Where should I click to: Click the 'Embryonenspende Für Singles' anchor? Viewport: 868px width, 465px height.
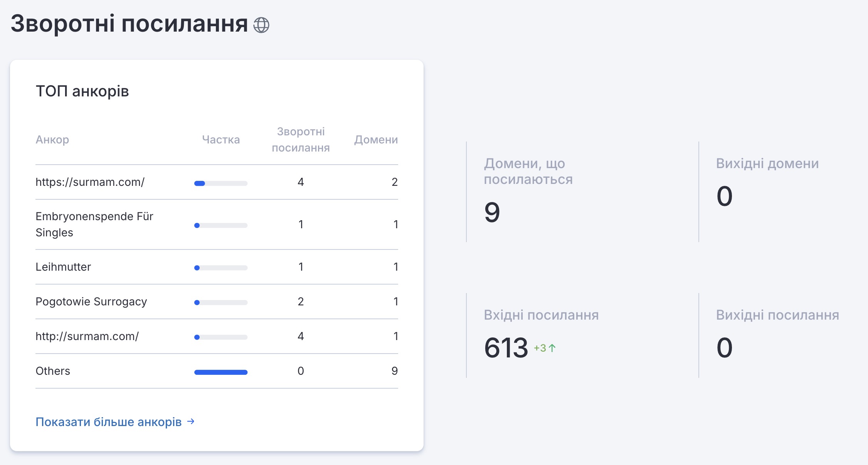coord(94,224)
